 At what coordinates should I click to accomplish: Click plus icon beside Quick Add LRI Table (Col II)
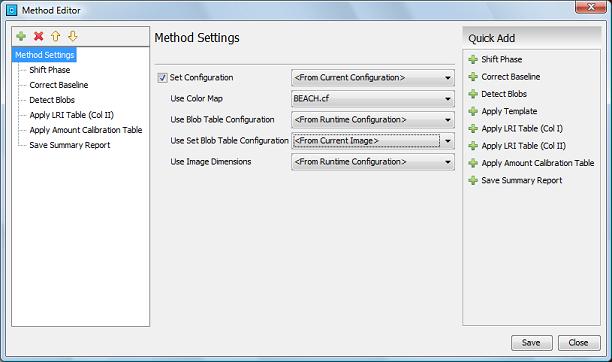pos(473,146)
